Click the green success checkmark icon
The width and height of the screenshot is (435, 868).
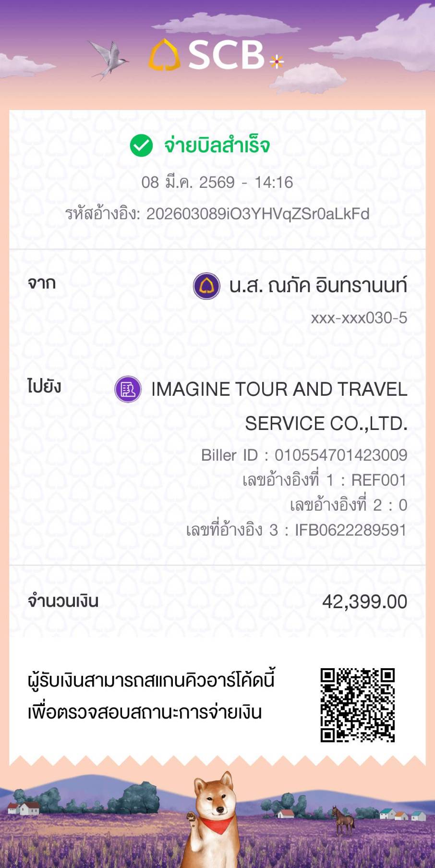click(x=141, y=146)
